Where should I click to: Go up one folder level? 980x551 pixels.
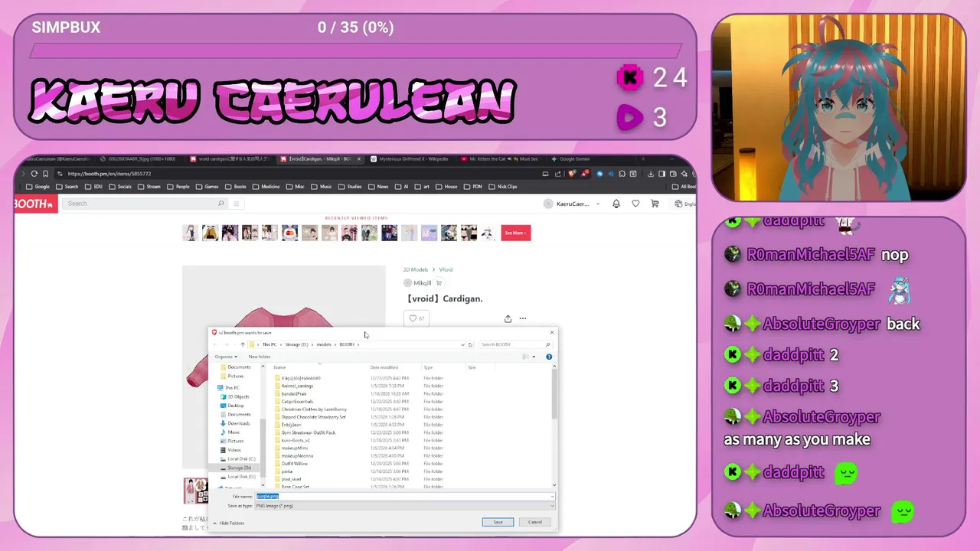click(243, 344)
